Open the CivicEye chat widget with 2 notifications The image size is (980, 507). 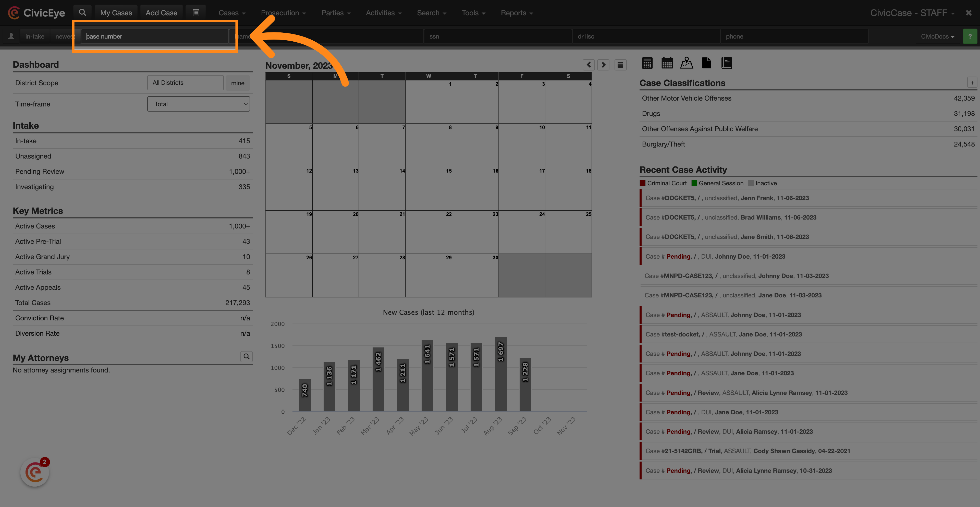pyautogui.click(x=35, y=473)
